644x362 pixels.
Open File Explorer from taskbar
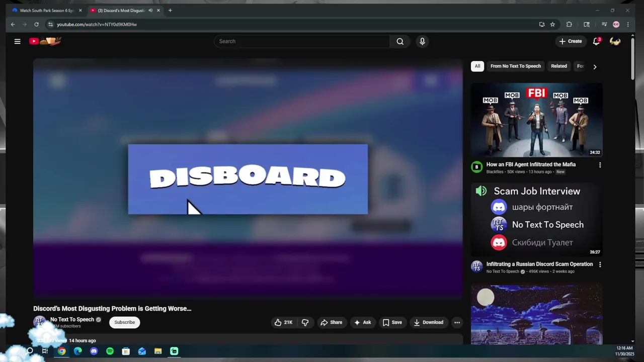158,351
